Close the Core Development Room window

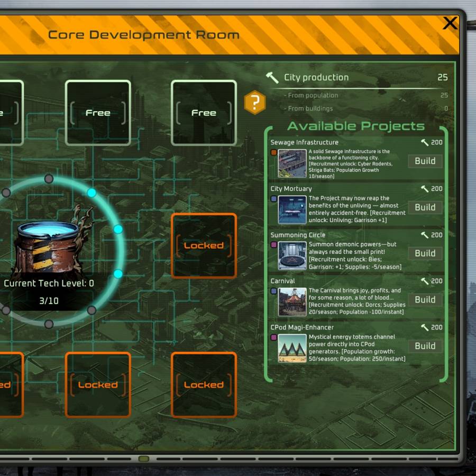(450, 23)
